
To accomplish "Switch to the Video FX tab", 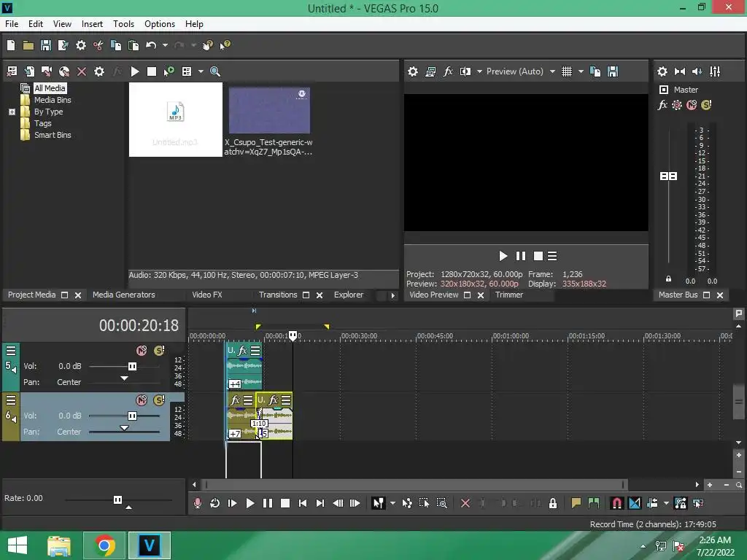I will tap(207, 295).
